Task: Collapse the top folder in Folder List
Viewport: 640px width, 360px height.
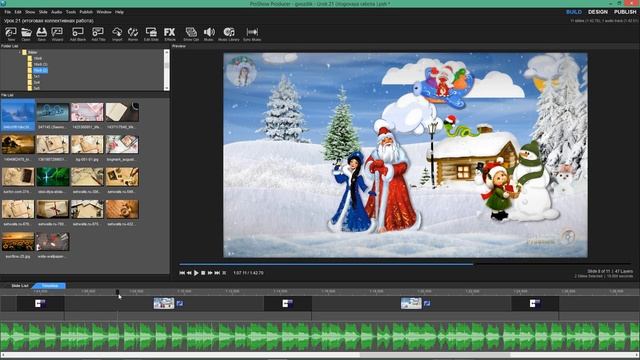Action: (x=20, y=52)
